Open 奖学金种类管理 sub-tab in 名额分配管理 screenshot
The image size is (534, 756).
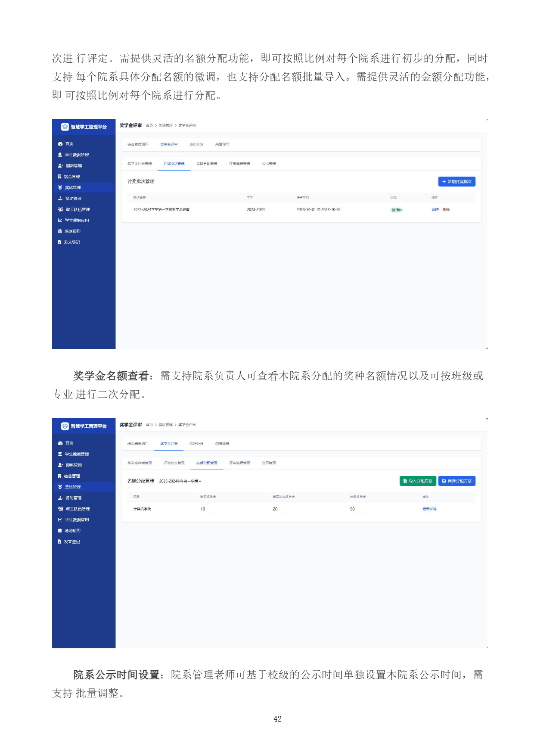coord(140,463)
